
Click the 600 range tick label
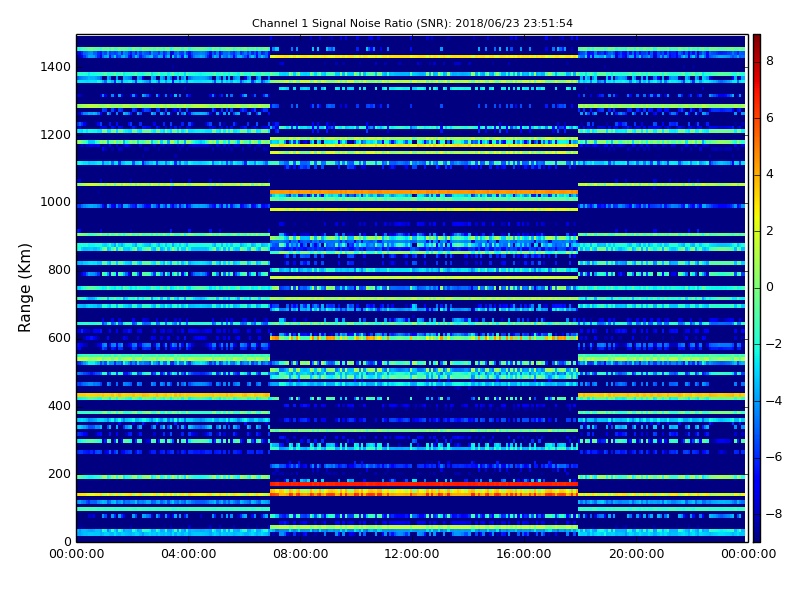pos(59,338)
